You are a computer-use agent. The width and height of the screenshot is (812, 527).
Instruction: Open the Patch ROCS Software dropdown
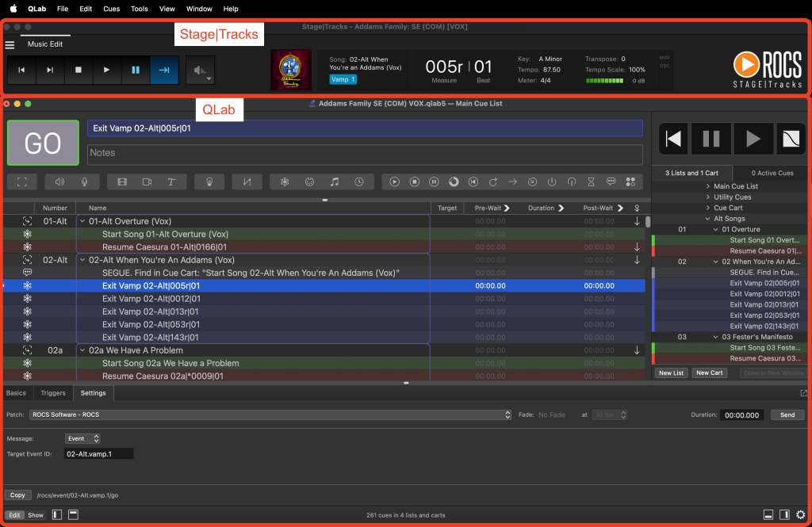270,414
